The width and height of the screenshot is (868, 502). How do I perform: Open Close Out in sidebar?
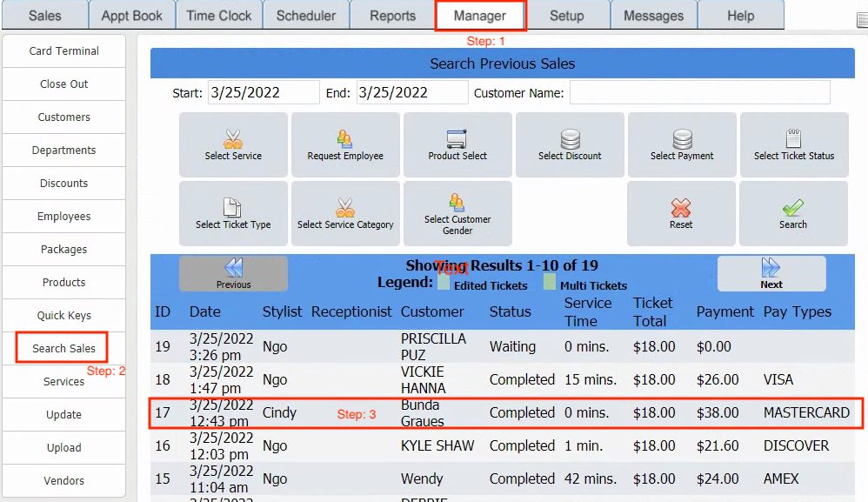coord(64,84)
